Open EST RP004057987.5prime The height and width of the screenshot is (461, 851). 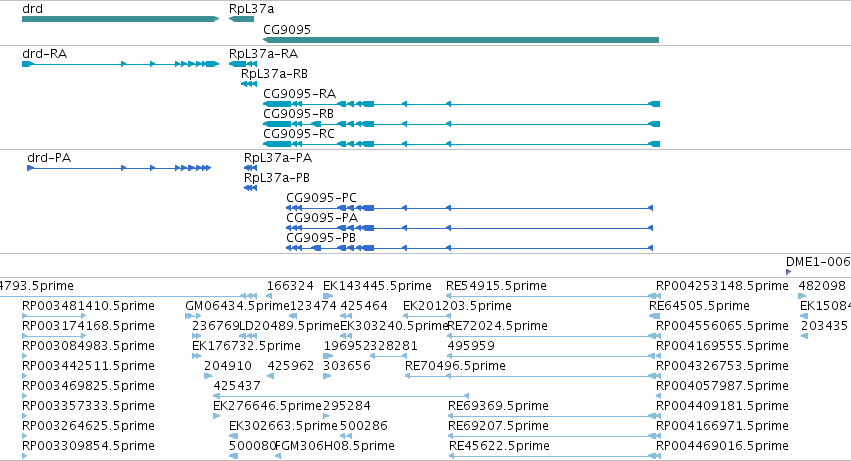click(x=722, y=386)
